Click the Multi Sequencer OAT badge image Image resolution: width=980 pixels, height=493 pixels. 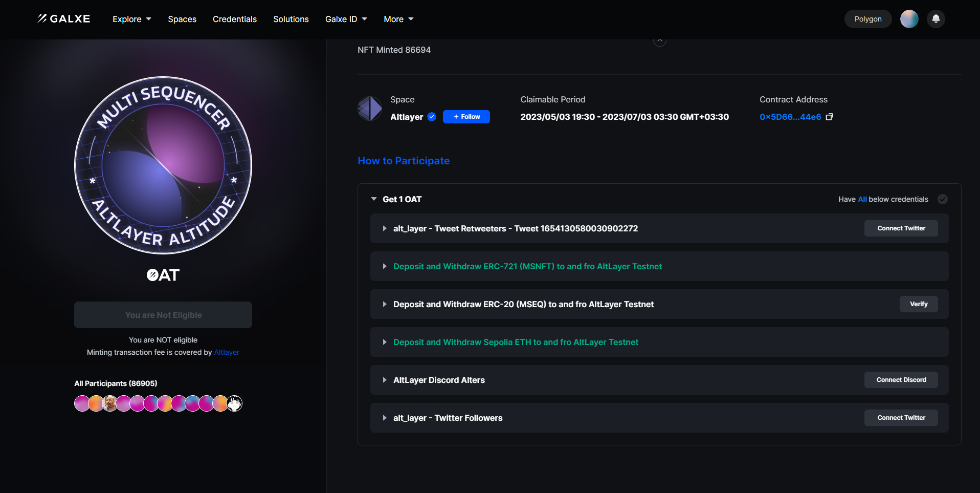(163, 165)
